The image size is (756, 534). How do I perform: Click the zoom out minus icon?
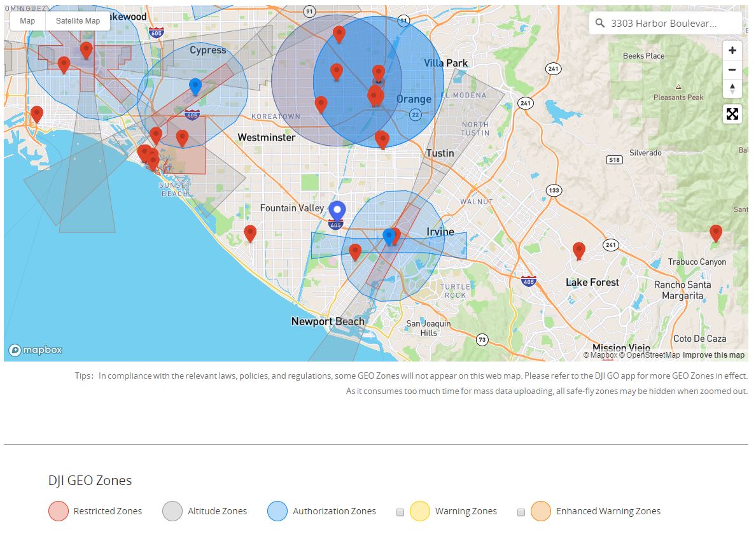(x=732, y=69)
